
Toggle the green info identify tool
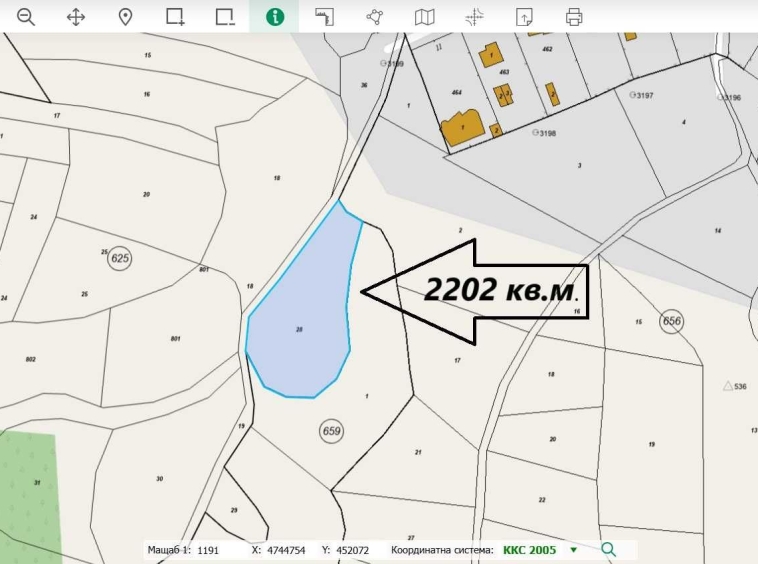[274, 17]
